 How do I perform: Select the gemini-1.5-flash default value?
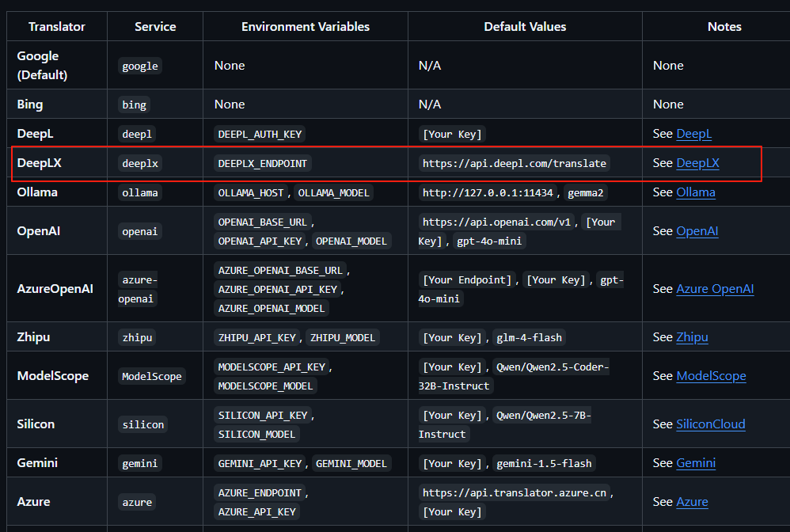(x=544, y=464)
